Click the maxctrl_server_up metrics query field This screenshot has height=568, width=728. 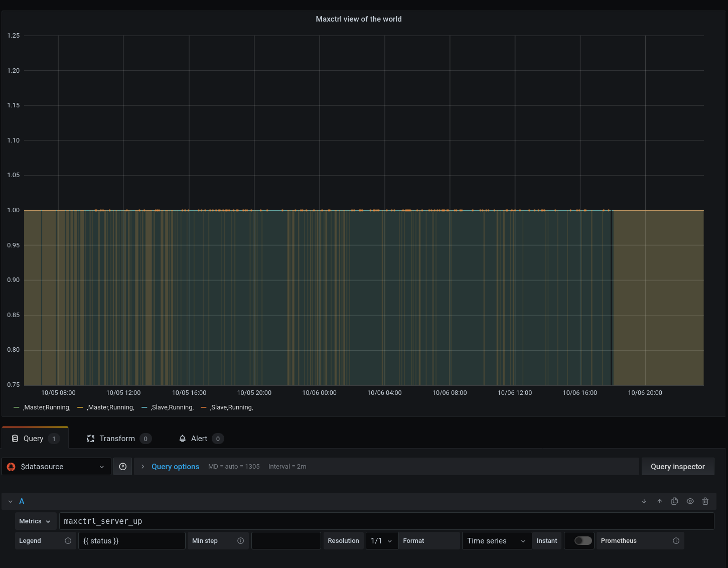point(386,521)
